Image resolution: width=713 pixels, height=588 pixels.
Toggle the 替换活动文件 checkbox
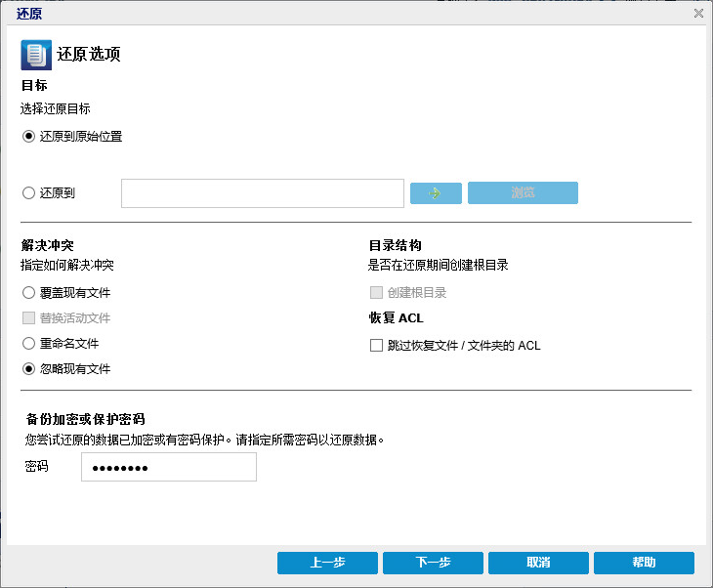tap(28, 318)
